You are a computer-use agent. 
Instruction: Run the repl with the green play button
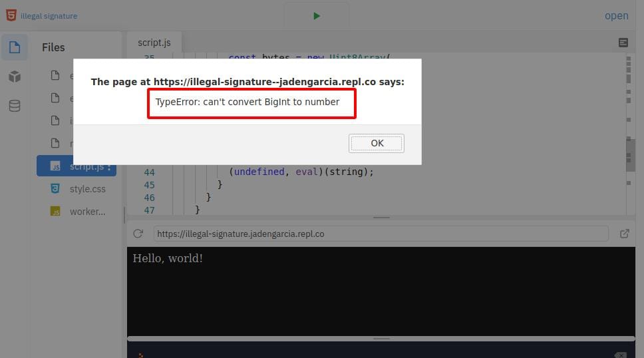[x=316, y=16]
